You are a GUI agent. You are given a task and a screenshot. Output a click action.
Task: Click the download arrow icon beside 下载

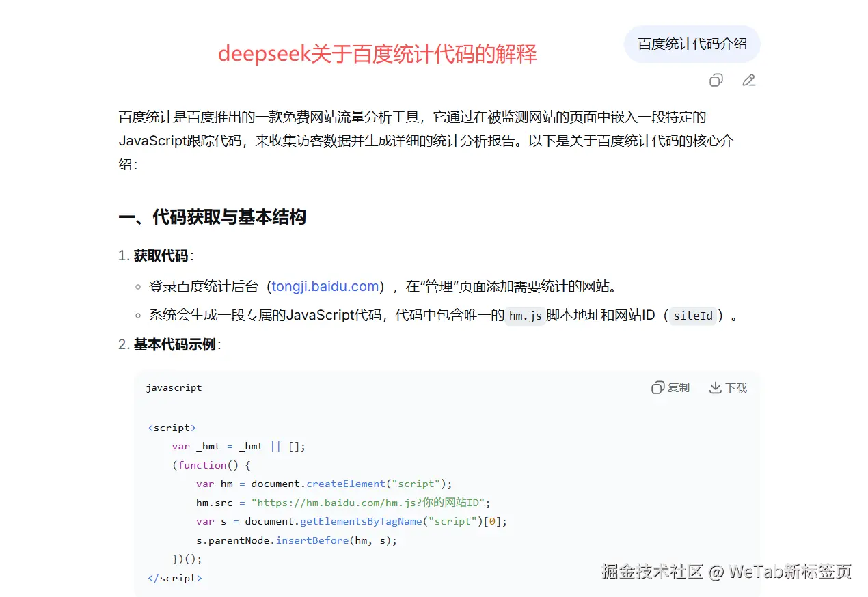click(x=714, y=387)
